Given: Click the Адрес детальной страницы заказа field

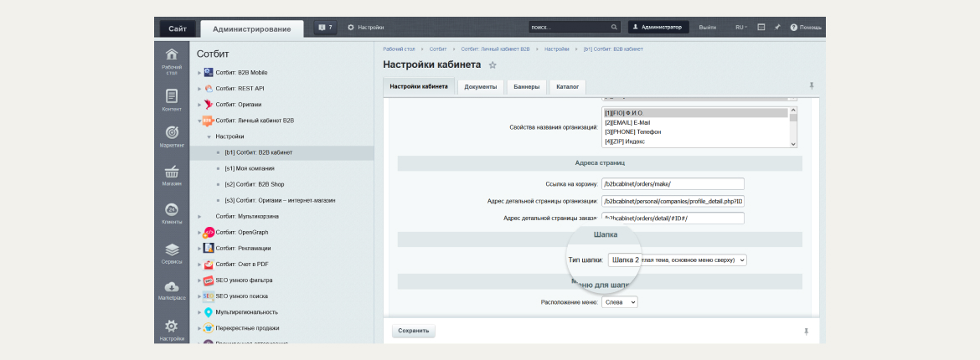Looking at the screenshot, I should 673,219.
